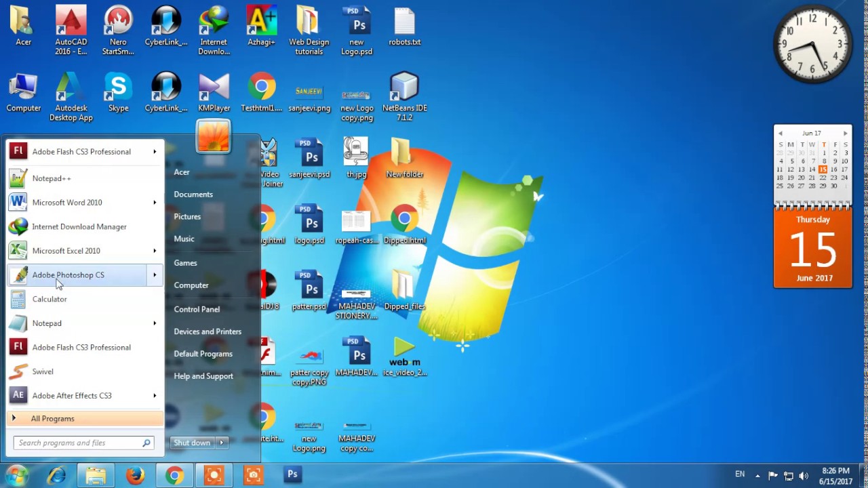The height and width of the screenshot is (488, 868).
Task: Open Calculator from Start menu
Action: (85, 299)
